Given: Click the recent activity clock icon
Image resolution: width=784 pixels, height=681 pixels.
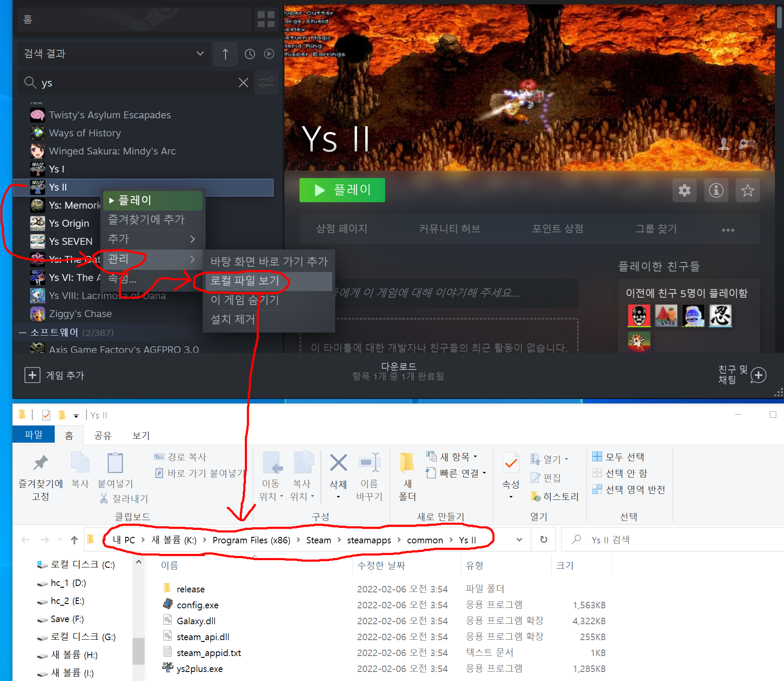Looking at the screenshot, I should [250, 54].
